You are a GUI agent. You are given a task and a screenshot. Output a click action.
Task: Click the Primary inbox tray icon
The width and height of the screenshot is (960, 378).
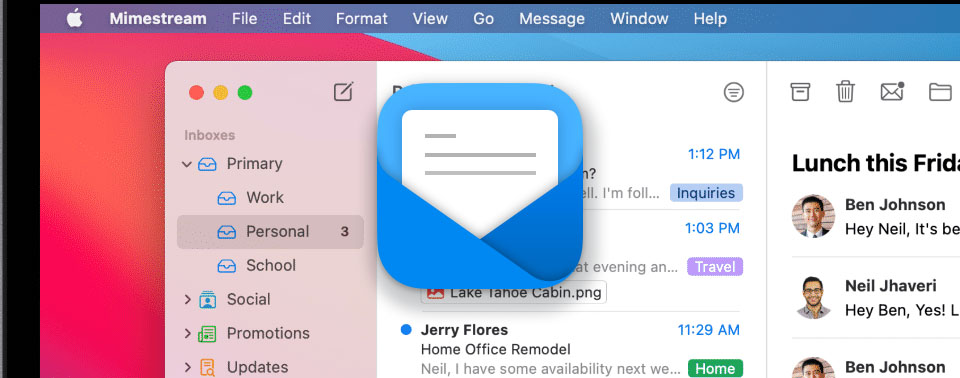tap(207, 164)
